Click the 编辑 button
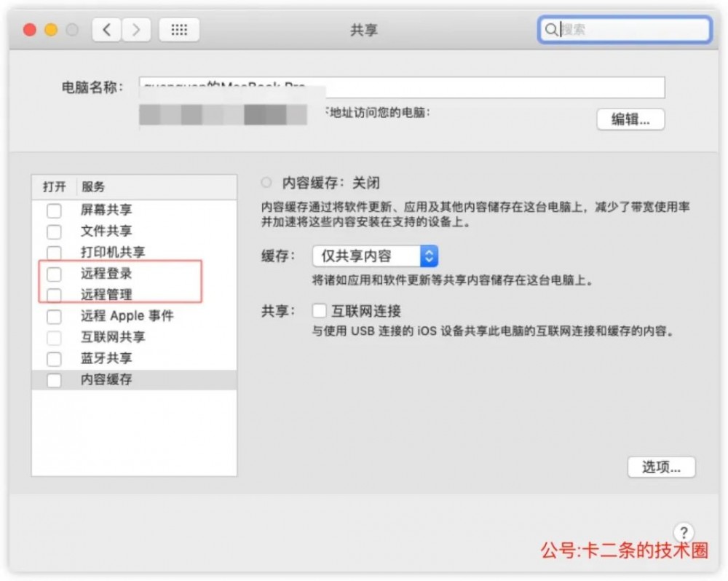 click(630, 119)
